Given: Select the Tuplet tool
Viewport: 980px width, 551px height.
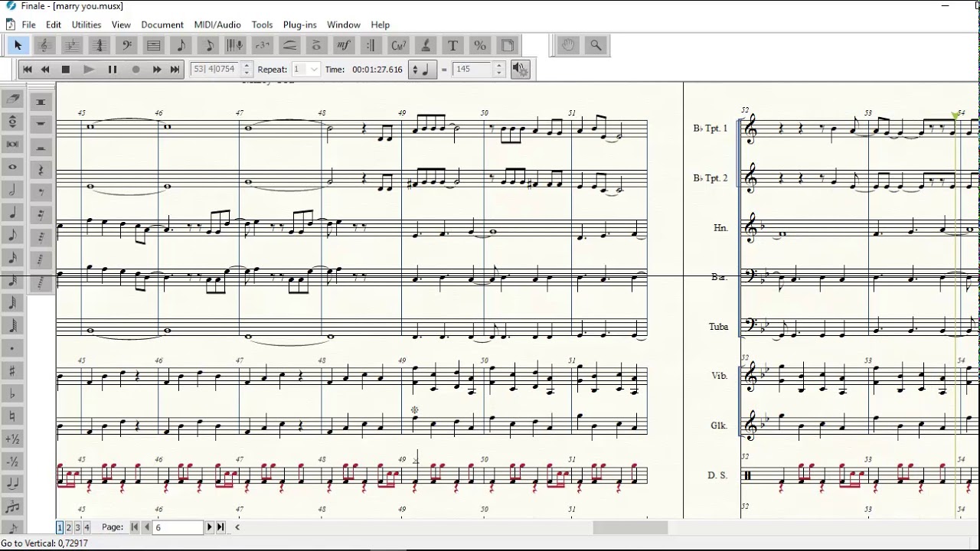Looking at the screenshot, I should click(263, 45).
